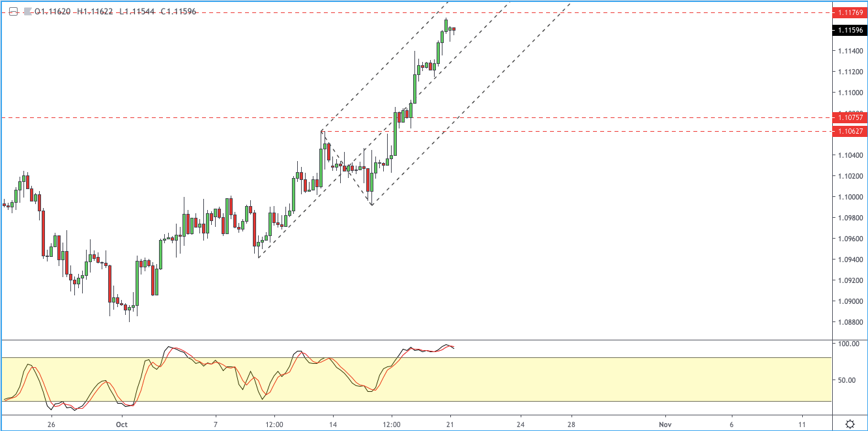Viewport: 868px width, 431px height.
Task: Select the red 1.10757 price label
Action: click(850, 117)
